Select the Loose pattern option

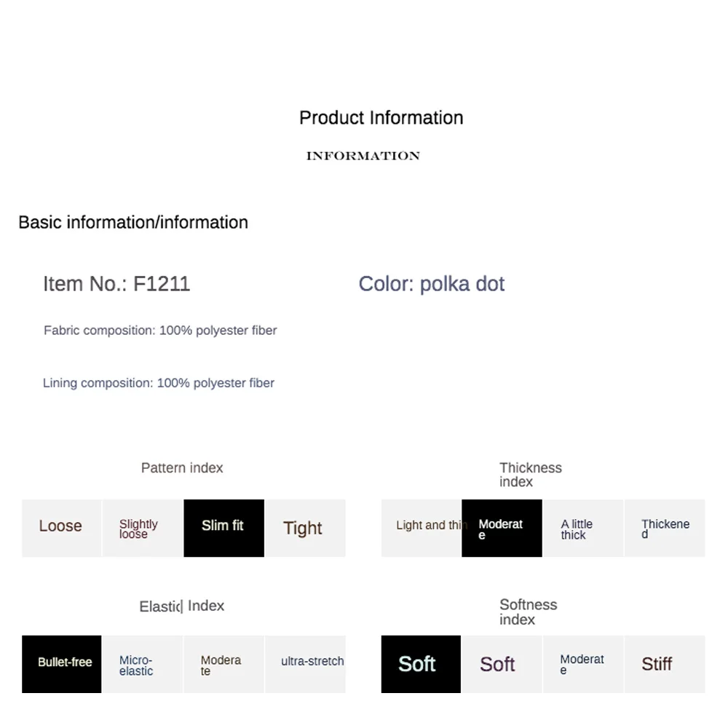point(61,528)
